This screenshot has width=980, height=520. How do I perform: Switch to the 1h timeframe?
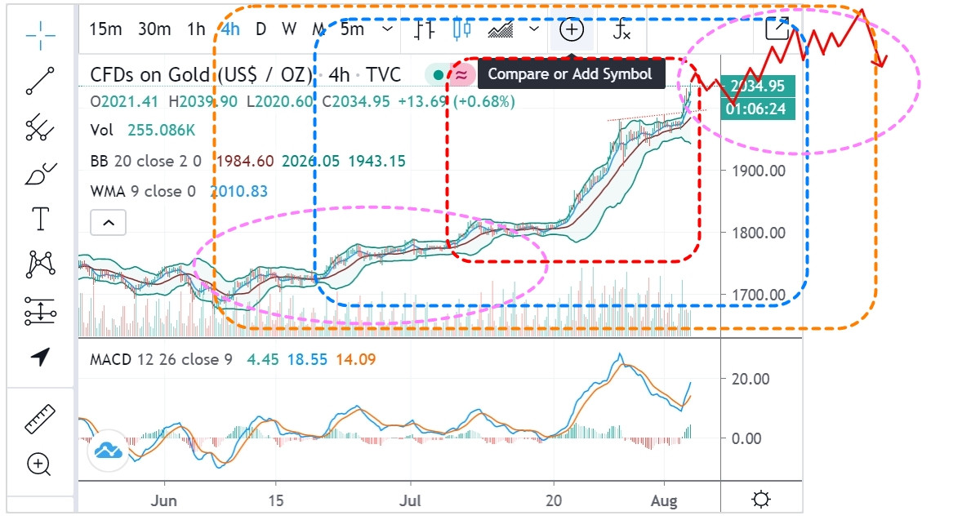196,29
